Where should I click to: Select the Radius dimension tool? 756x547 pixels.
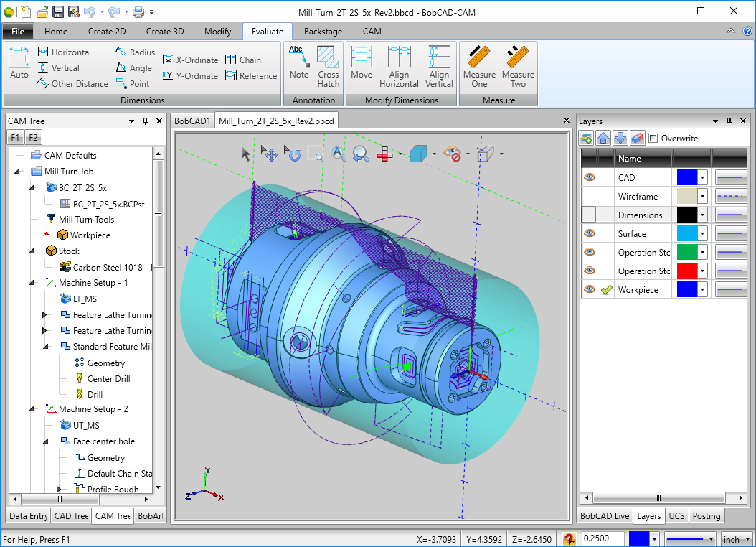(135, 52)
